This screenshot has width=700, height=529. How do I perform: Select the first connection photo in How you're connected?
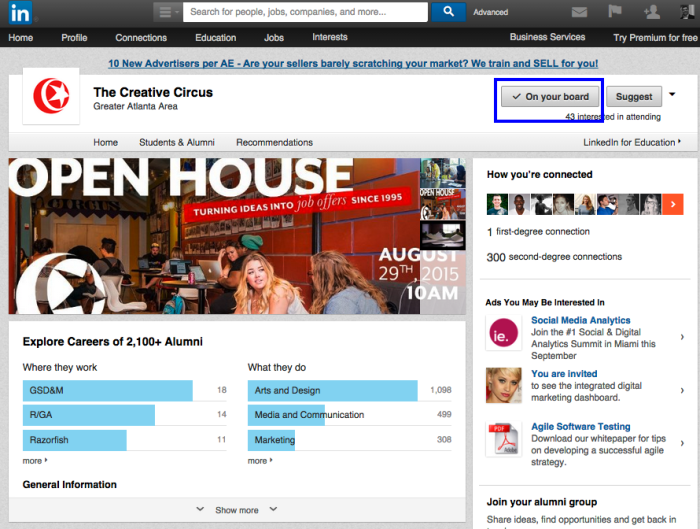pyautogui.click(x=497, y=204)
